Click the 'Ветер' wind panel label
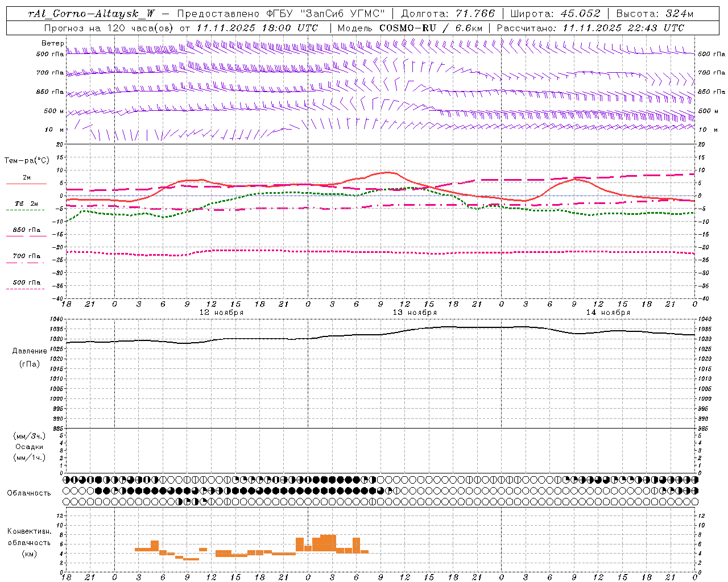Image resolution: width=728 pixels, height=582 pixels. pos(52,43)
